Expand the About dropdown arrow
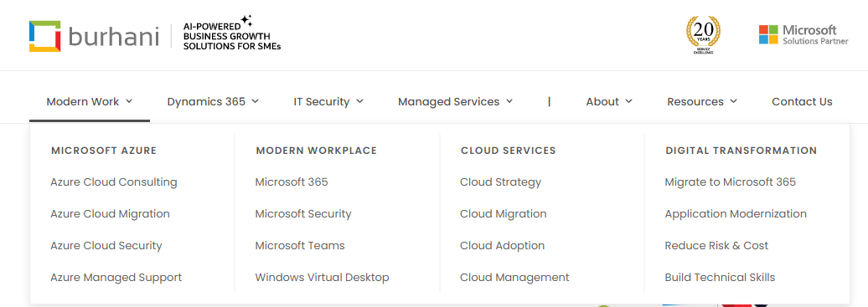Image resolution: width=868 pixels, height=307 pixels. (x=629, y=101)
